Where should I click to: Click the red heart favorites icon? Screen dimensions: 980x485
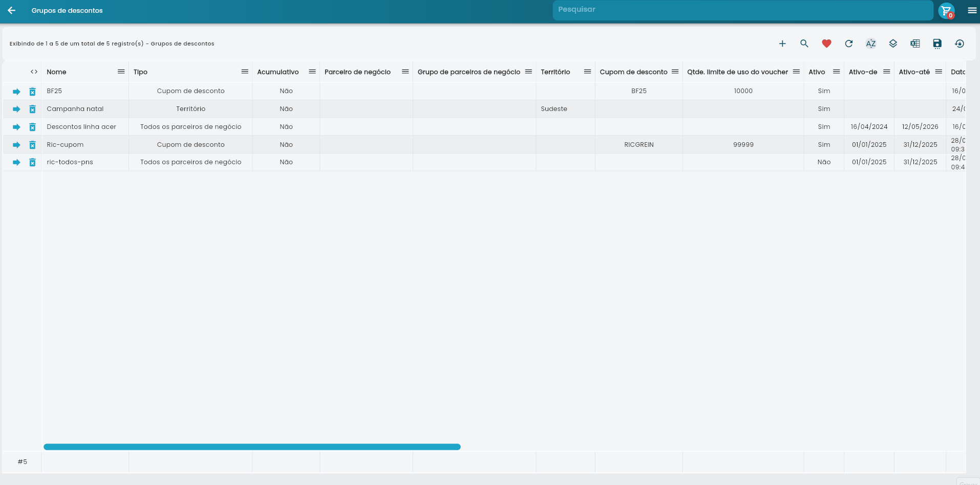click(826, 44)
